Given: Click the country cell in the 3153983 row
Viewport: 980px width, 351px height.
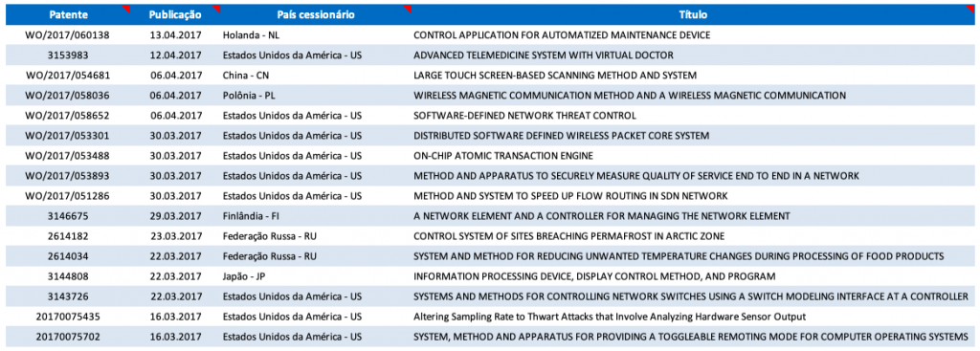Looking at the screenshot, I should (x=293, y=55).
